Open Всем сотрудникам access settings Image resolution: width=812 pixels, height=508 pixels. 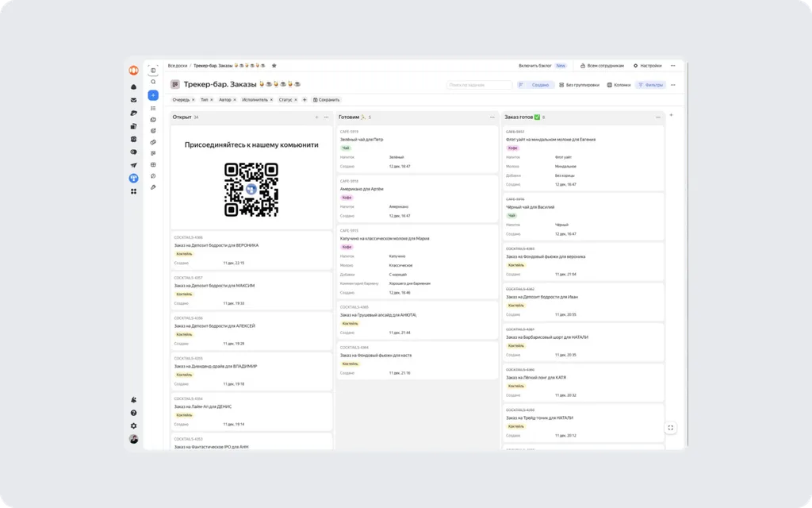pyautogui.click(x=602, y=66)
